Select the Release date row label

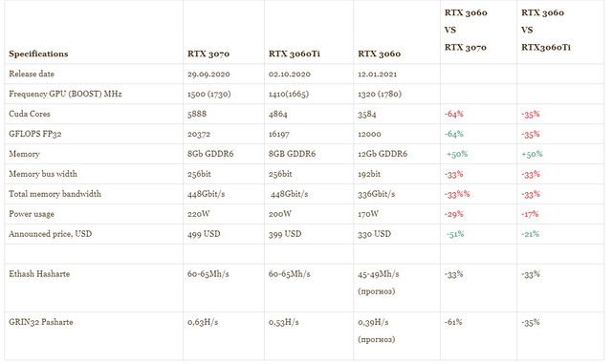point(32,74)
